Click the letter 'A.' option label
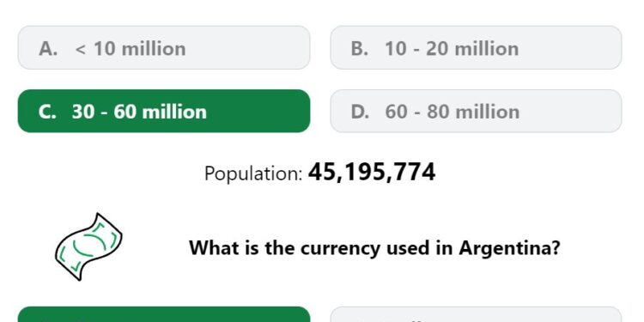The image size is (644, 322). (48, 49)
